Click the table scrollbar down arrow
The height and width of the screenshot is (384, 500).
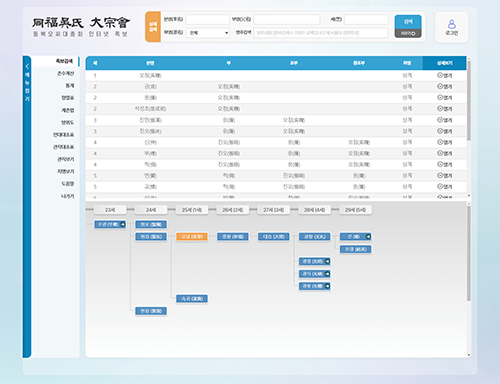click(x=469, y=196)
